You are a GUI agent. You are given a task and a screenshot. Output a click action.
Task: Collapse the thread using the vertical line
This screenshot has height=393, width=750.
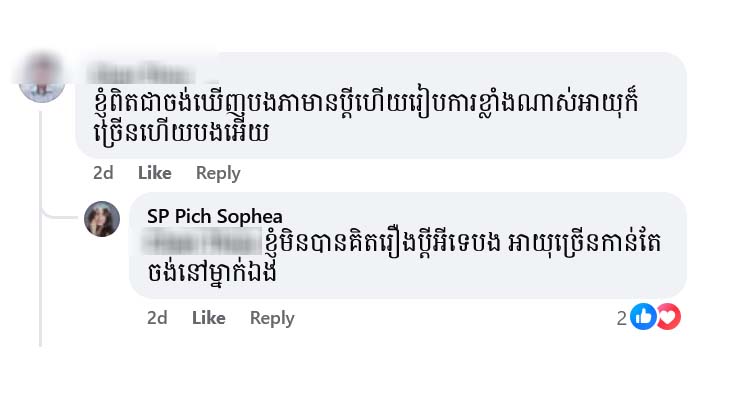(x=41, y=227)
